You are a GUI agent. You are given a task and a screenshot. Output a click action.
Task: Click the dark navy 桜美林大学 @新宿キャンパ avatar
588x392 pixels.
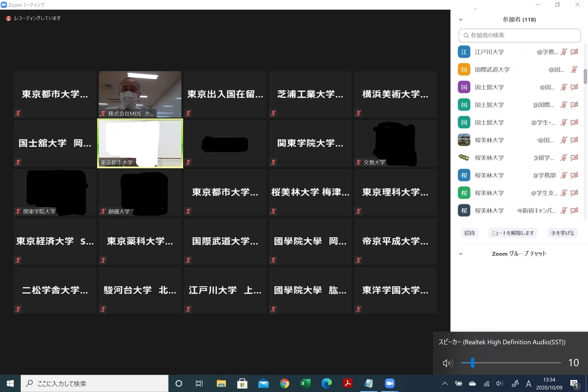click(464, 210)
